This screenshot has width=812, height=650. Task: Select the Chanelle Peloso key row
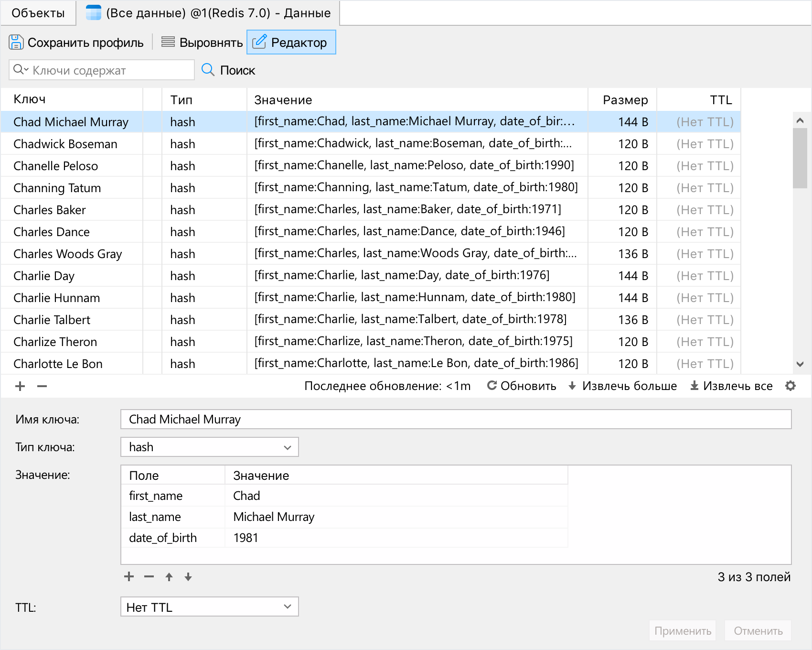[371, 166]
